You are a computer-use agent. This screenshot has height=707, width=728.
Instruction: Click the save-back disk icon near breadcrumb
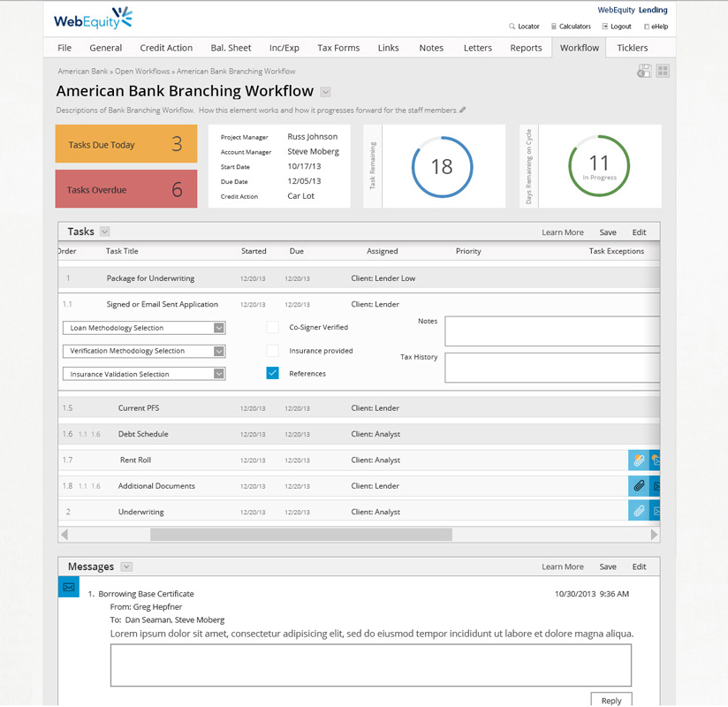pos(644,72)
